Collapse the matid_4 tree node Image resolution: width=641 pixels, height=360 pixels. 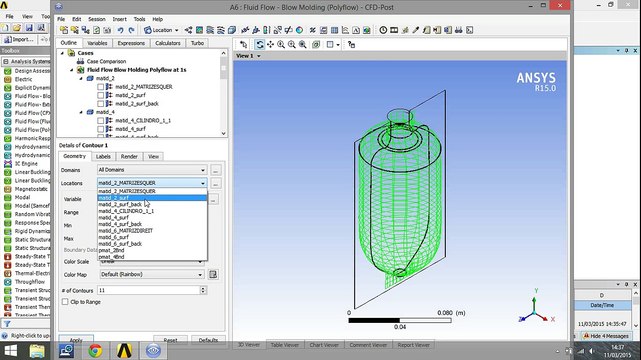[81, 112]
